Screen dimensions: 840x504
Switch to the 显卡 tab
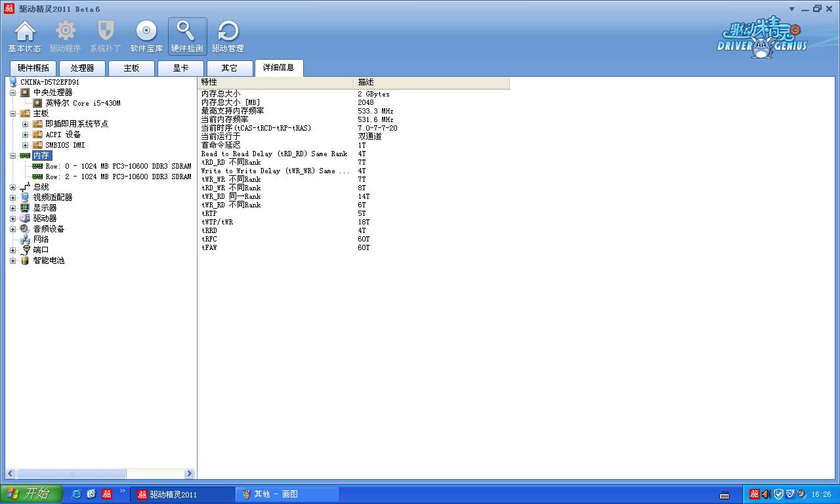click(x=180, y=68)
